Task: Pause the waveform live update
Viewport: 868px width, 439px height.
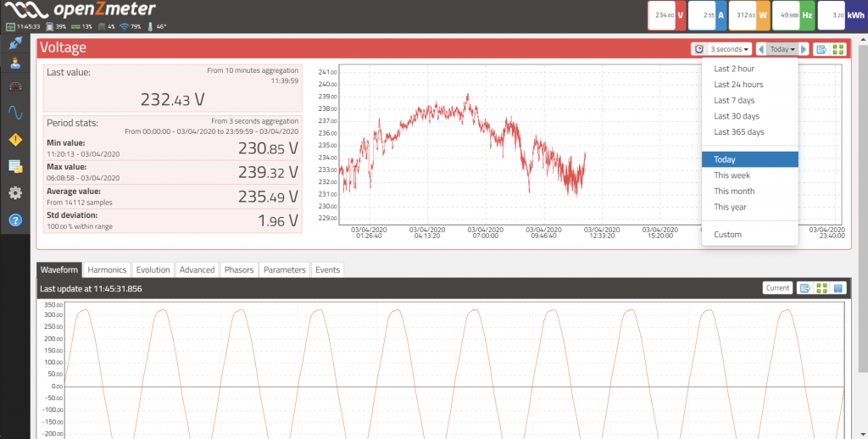Action: tap(838, 288)
